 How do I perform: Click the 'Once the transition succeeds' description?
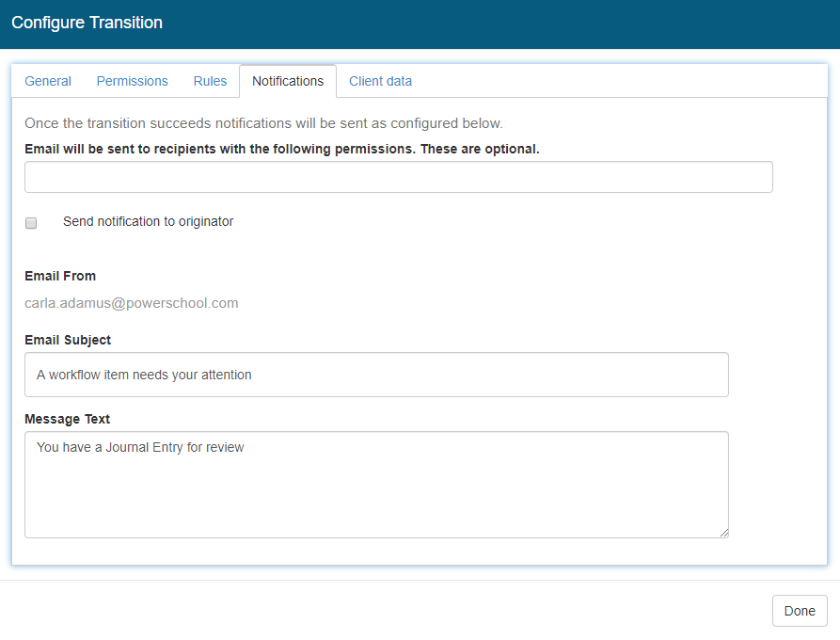(x=263, y=123)
